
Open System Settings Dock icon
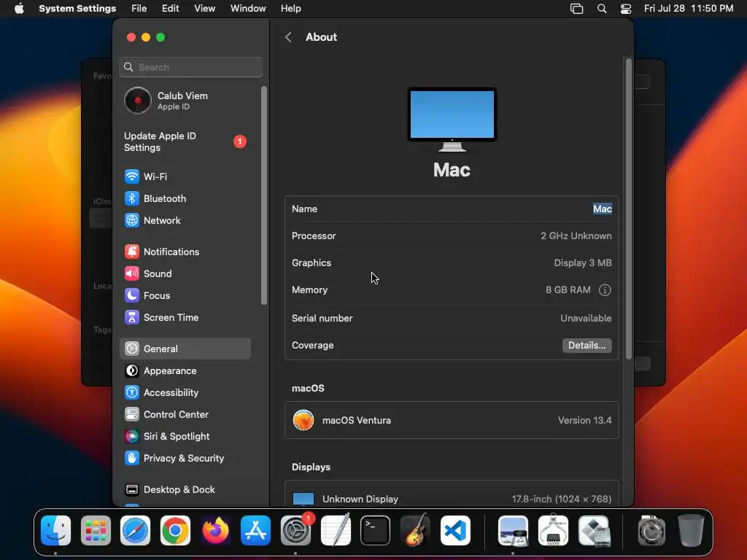tap(295, 530)
